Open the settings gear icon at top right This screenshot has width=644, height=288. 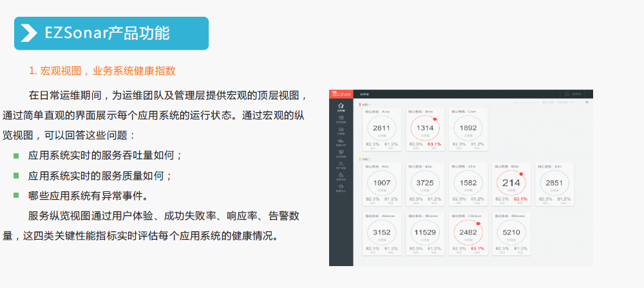click(587, 102)
